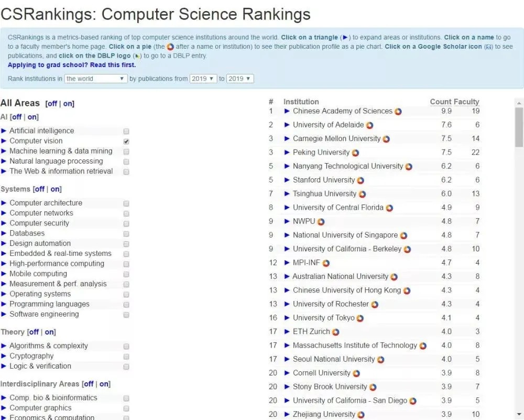Tick the Logic & verification checkbox
This screenshot has height=420, width=524.
click(126, 367)
